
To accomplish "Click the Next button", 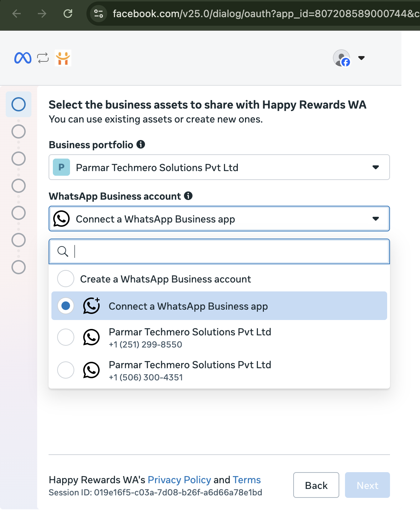I will click(x=367, y=485).
